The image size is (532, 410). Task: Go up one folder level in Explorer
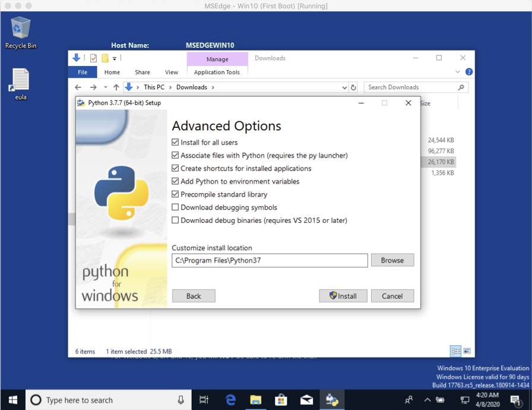(116, 87)
